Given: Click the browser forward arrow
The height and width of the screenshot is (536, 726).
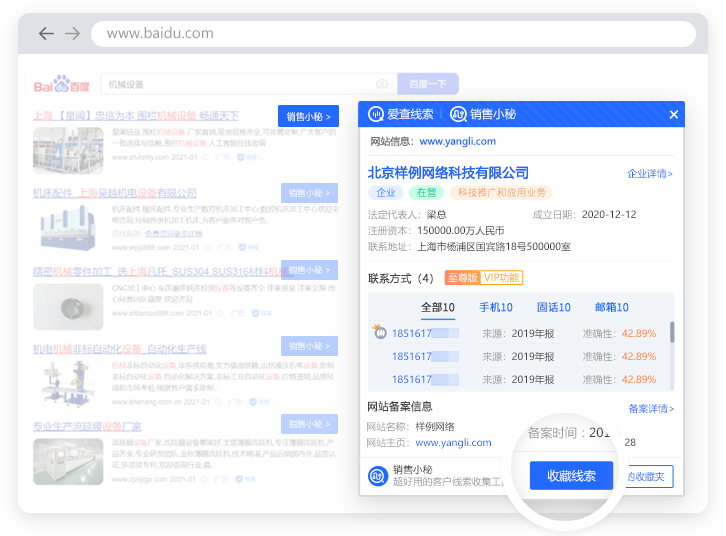Looking at the screenshot, I should click(72, 33).
